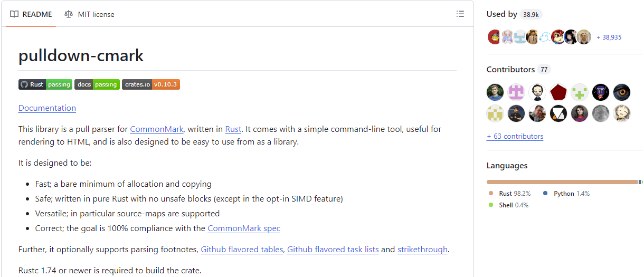Open the Github flavored tables link
This screenshot has height=277, width=644.
point(242,249)
